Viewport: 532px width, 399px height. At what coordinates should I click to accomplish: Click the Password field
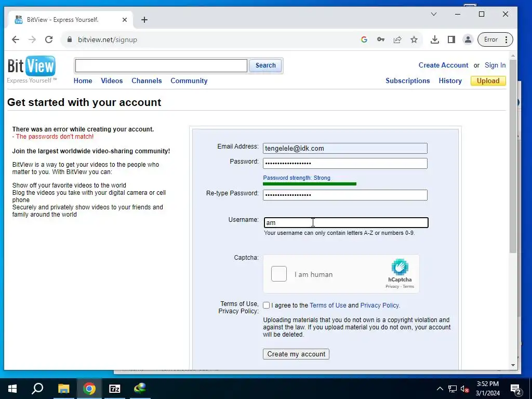pos(345,163)
